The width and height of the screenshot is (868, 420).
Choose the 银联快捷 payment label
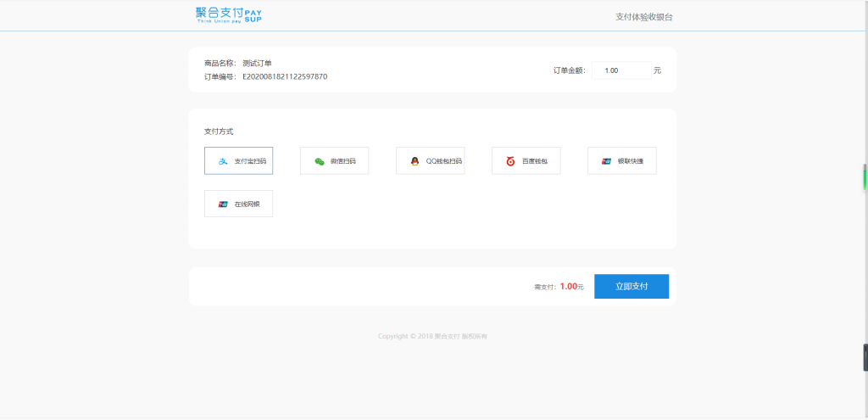point(630,161)
